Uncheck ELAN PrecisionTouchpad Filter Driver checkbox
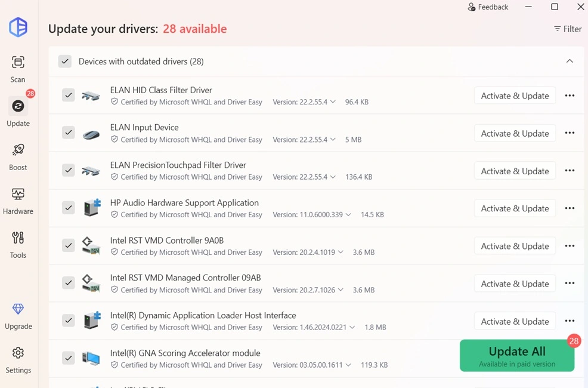588x388 pixels. tap(68, 170)
